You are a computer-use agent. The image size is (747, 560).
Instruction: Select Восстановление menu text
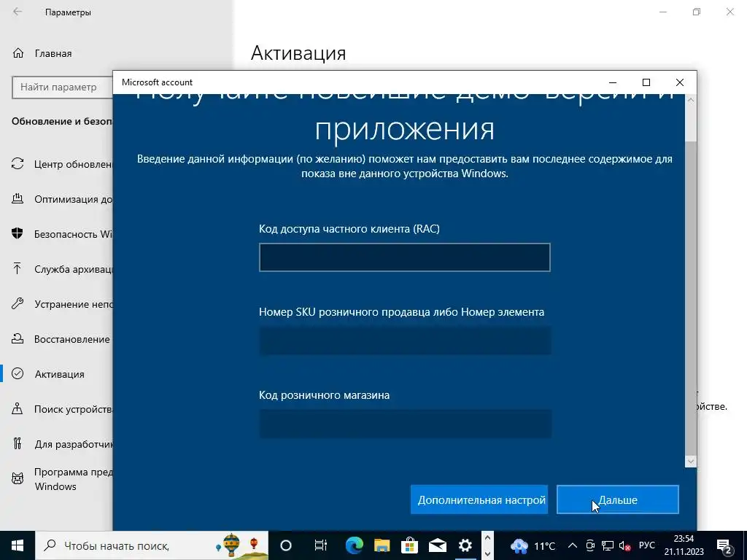pyautogui.click(x=72, y=339)
